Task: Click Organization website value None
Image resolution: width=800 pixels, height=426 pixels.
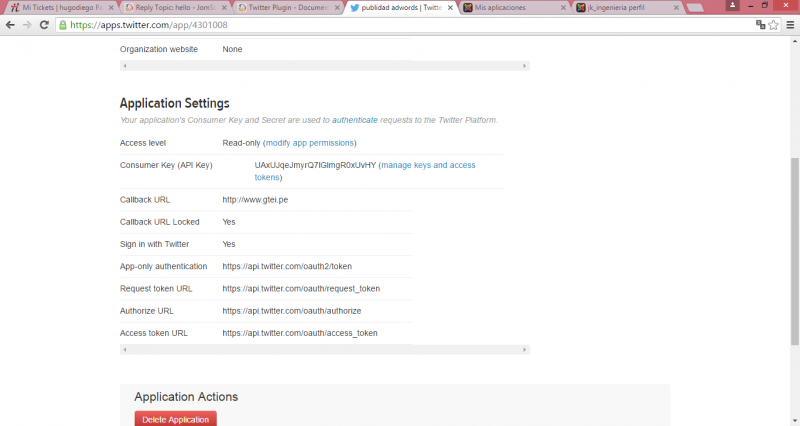Action: [232, 49]
